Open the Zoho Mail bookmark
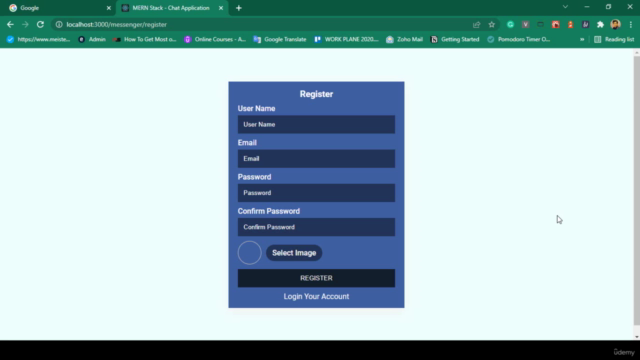This screenshot has width=640, height=360. [404, 39]
